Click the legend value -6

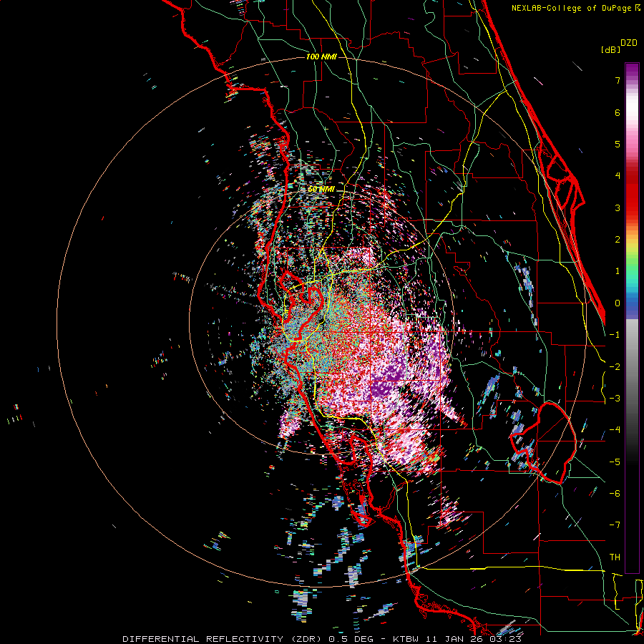click(x=615, y=494)
